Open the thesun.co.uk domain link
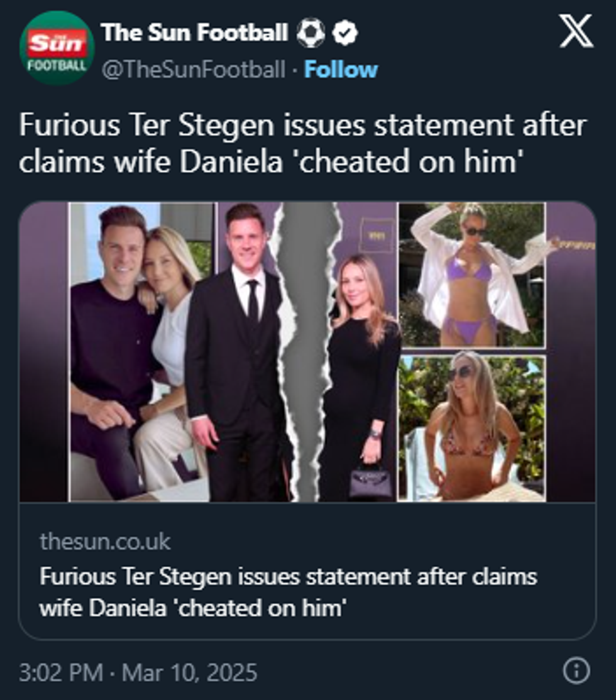Viewport: 616px width, 700px height. (105, 541)
